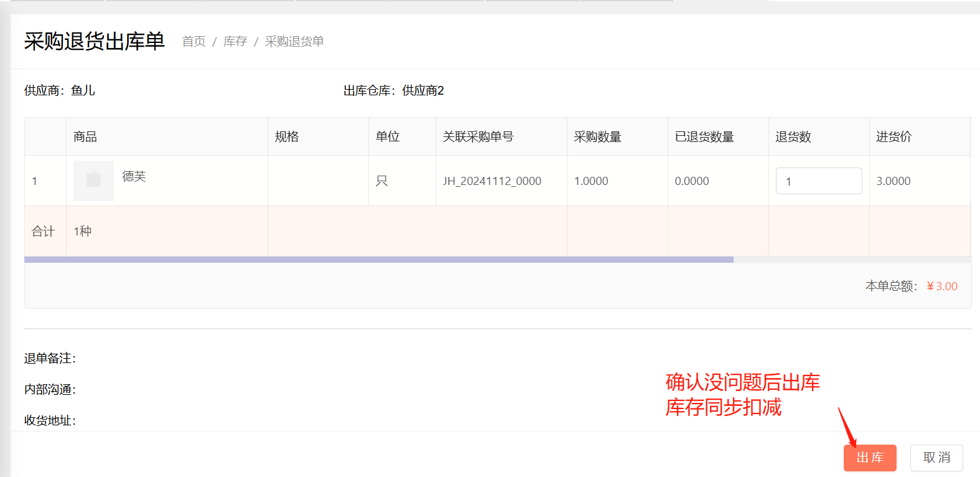This screenshot has height=477, width=980.
Task: Click the 进货价 column header
Action: coord(894,137)
